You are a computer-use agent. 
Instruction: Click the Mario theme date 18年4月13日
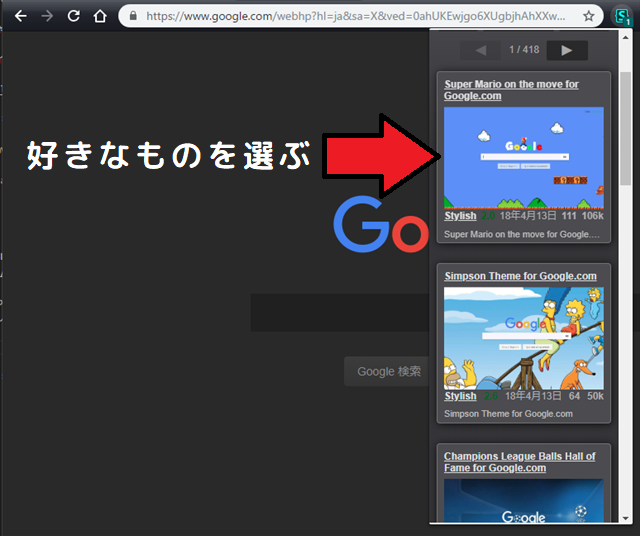tap(528, 216)
